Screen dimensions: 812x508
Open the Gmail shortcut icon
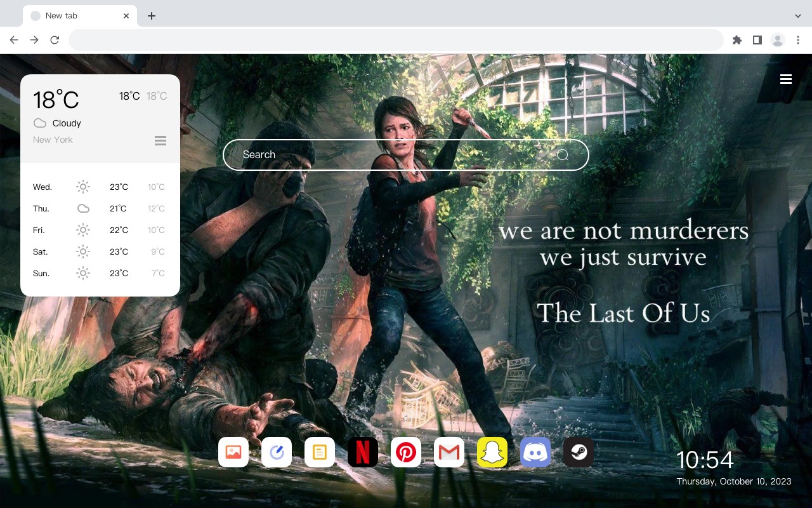(449, 452)
